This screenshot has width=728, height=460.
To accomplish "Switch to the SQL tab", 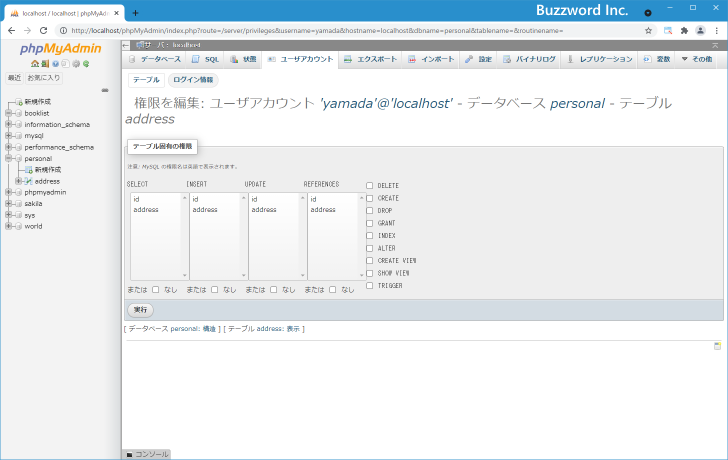I will (x=206, y=59).
